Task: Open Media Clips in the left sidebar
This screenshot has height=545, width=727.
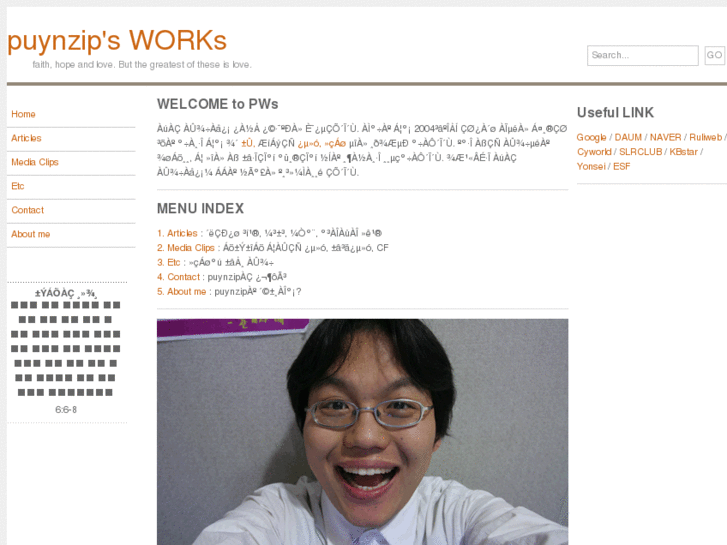Action: click(x=35, y=162)
